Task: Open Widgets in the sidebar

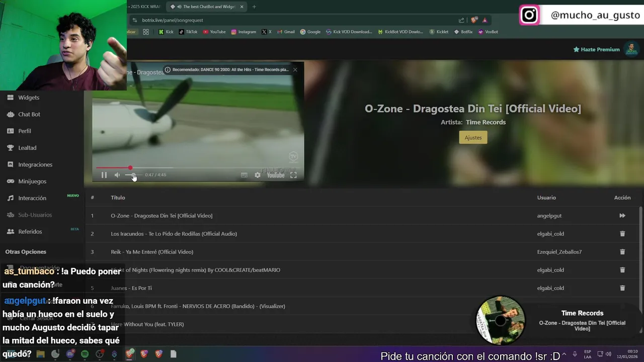Action: [29, 98]
